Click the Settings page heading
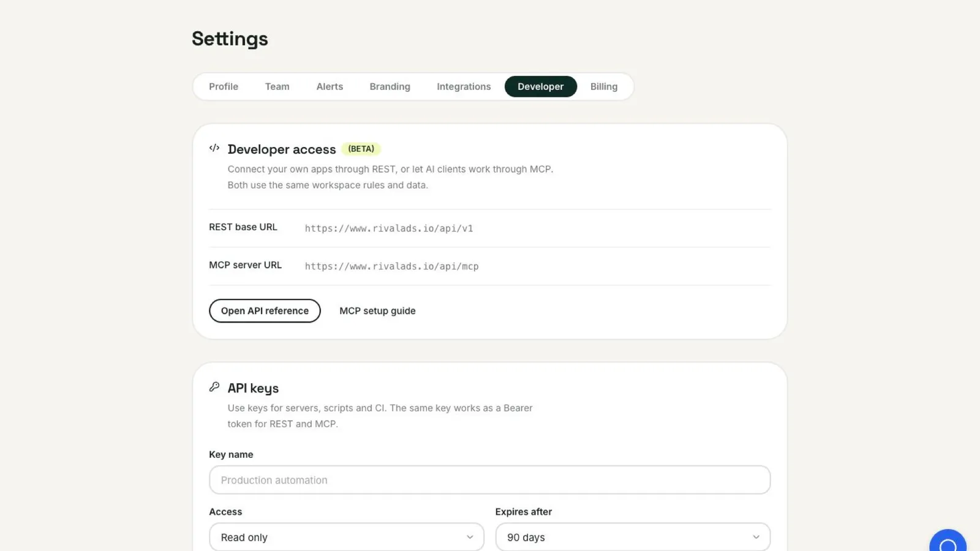 coord(230,39)
